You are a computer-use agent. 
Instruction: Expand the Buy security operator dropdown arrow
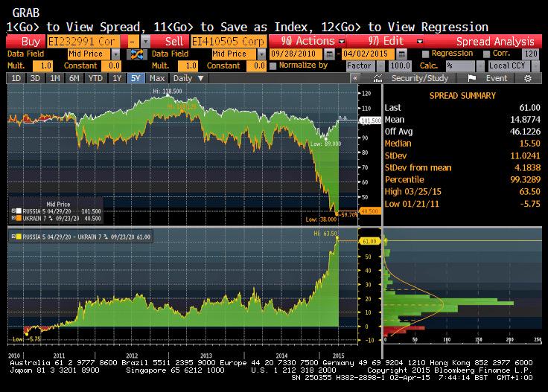pyautogui.click(x=145, y=42)
